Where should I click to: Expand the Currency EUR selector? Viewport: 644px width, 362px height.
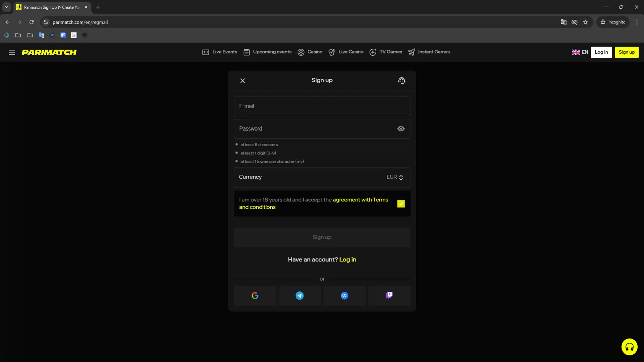coord(394,177)
